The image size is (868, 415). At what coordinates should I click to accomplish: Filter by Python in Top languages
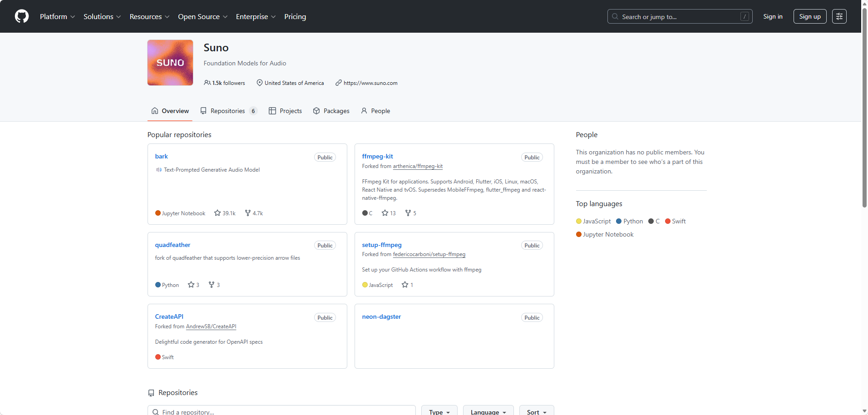click(629, 221)
